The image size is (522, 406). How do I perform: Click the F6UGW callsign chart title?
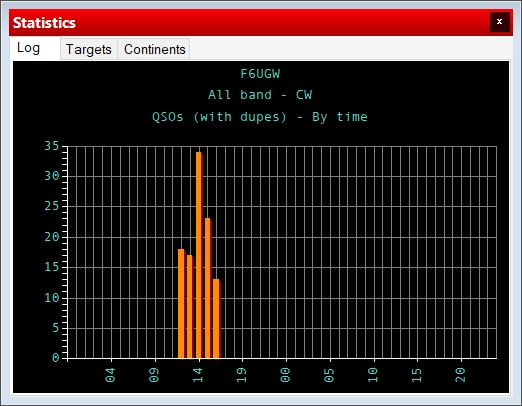pos(260,74)
